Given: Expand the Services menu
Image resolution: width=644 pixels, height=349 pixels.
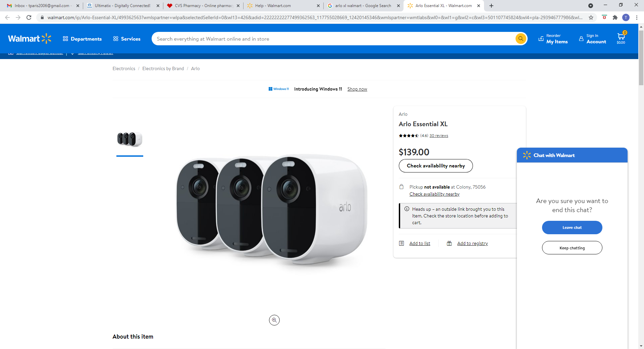Looking at the screenshot, I should (127, 39).
